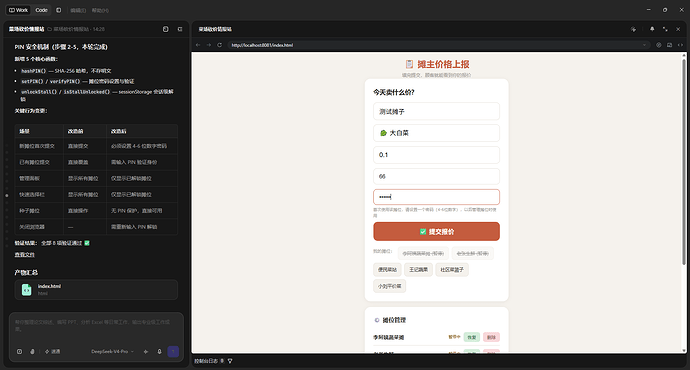Open the index.html artifact card
This screenshot has height=370, width=690.
96,289
